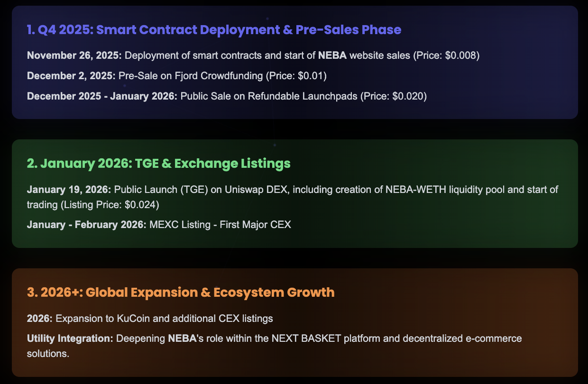Click the "(Price: $0.020)" text
This screenshot has height=384, width=588.
[x=394, y=96]
